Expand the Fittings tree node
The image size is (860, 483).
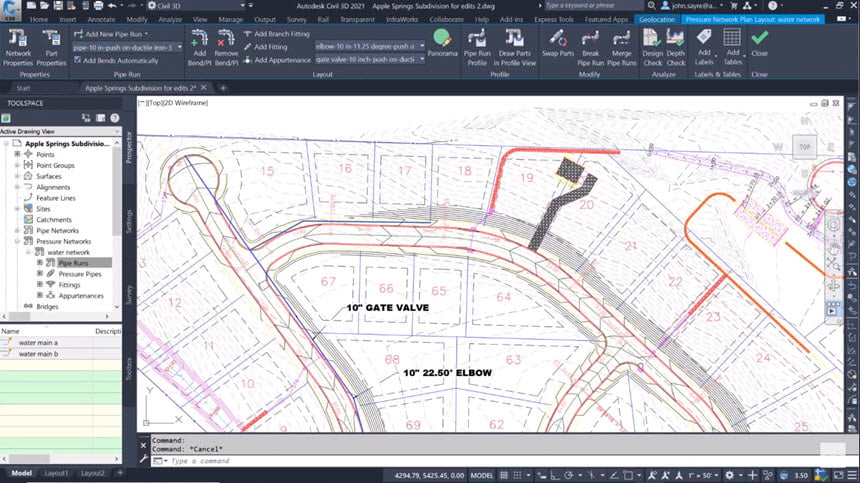click(x=39, y=285)
